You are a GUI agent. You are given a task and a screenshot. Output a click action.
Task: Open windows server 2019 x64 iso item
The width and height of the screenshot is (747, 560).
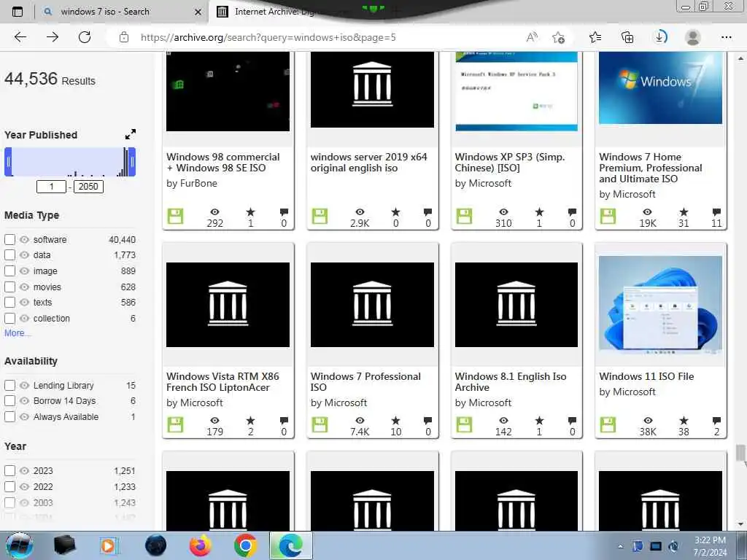click(x=368, y=163)
